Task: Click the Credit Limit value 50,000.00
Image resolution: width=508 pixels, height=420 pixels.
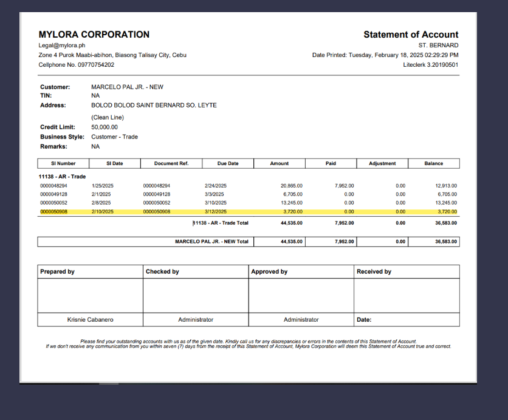Action: pos(105,127)
